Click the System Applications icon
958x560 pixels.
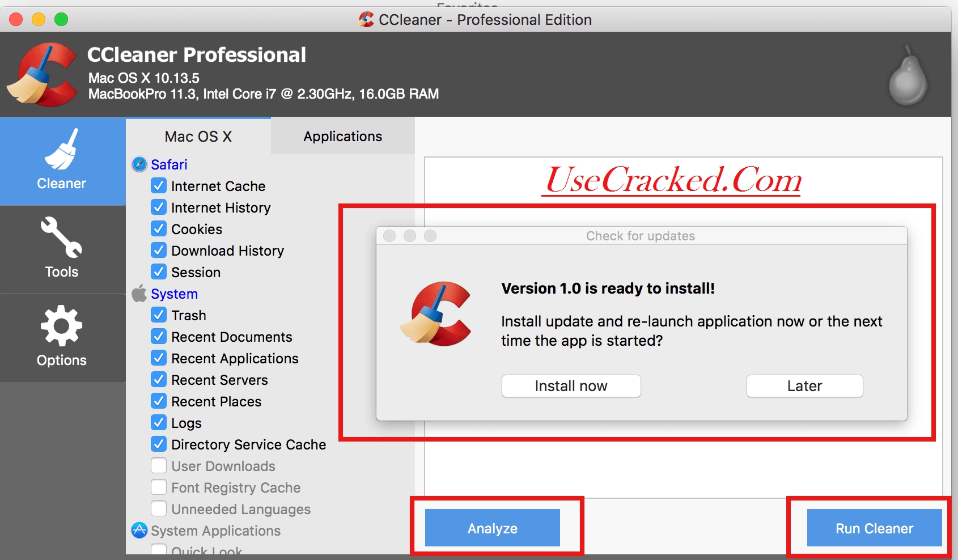coord(139,531)
